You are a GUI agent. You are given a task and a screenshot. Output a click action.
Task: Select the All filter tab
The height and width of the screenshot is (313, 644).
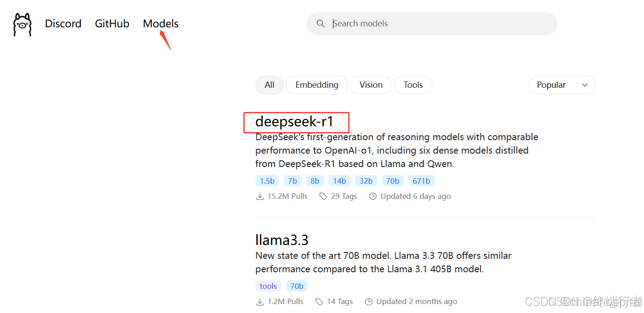(x=269, y=85)
